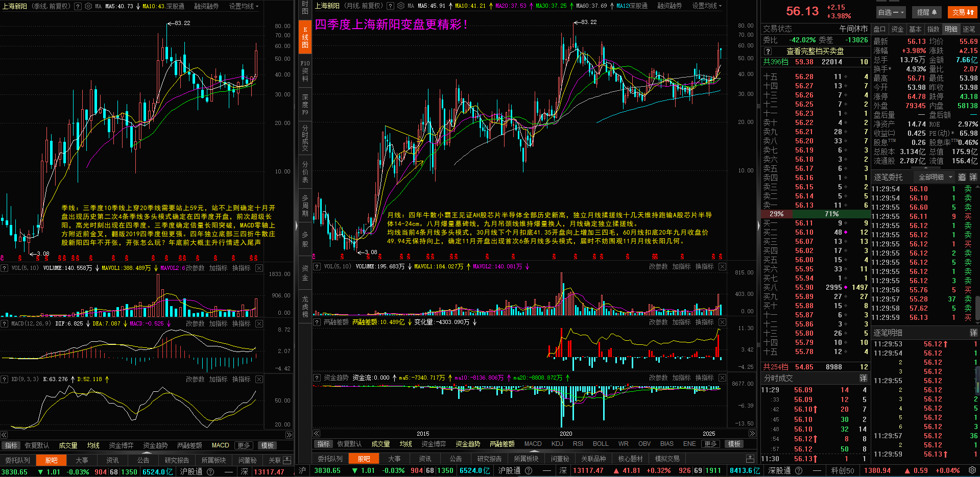Screen dimensions: 980x477
Task: Close the right VOL indicator panel
Action: (x=722, y=266)
